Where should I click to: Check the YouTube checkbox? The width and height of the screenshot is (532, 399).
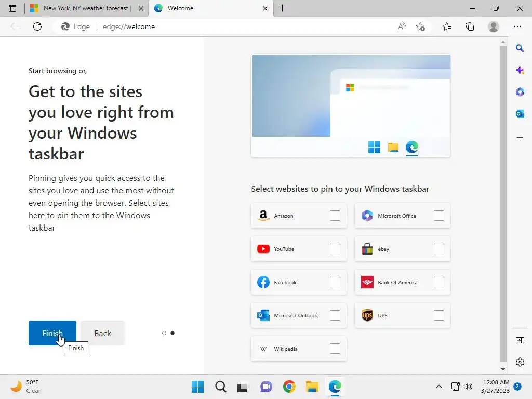[x=335, y=249]
